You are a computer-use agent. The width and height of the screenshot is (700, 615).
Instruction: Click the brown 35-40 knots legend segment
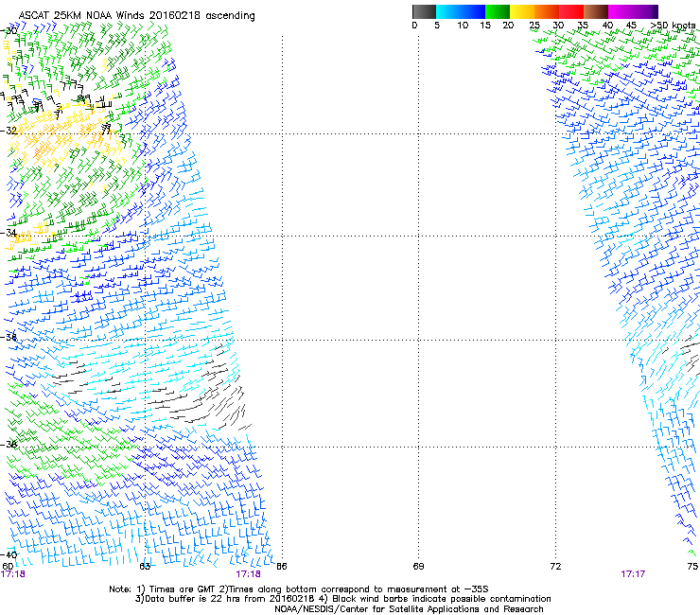point(596,11)
